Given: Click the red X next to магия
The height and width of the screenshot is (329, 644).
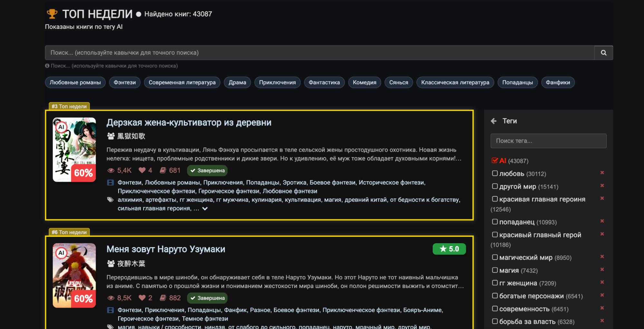Looking at the screenshot, I should click(602, 269).
